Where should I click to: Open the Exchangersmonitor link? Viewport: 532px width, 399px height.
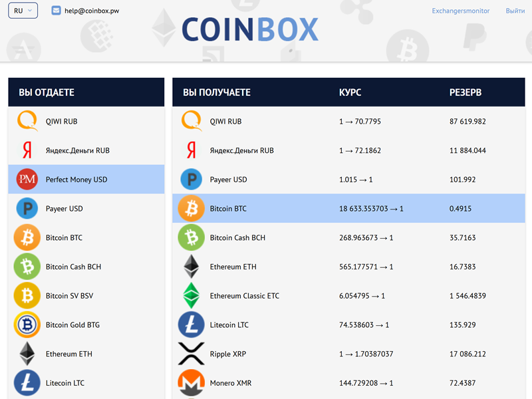(460, 11)
